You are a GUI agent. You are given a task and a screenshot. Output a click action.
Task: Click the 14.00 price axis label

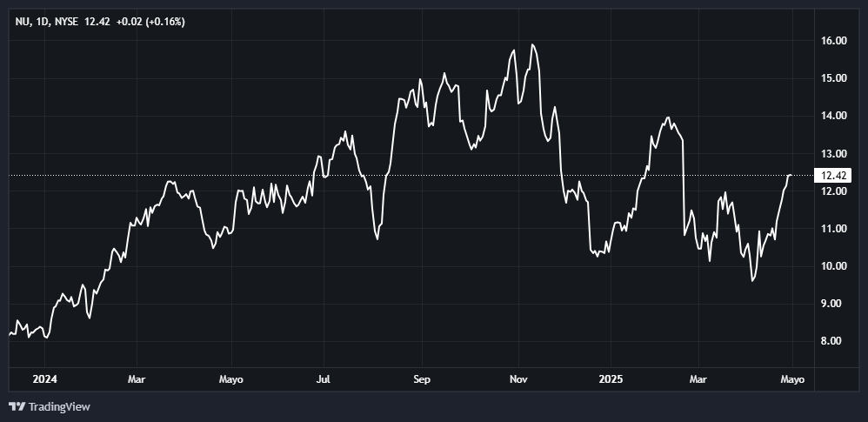coord(835,116)
